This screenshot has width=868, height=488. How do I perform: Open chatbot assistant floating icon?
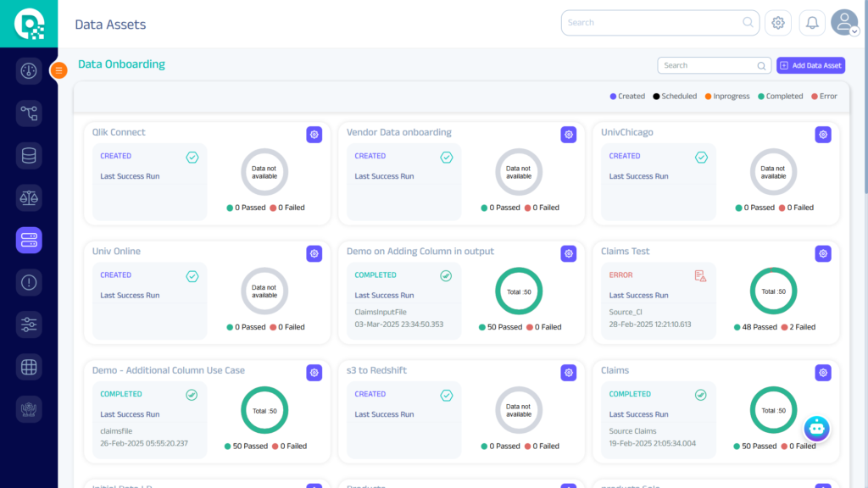point(816,429)
